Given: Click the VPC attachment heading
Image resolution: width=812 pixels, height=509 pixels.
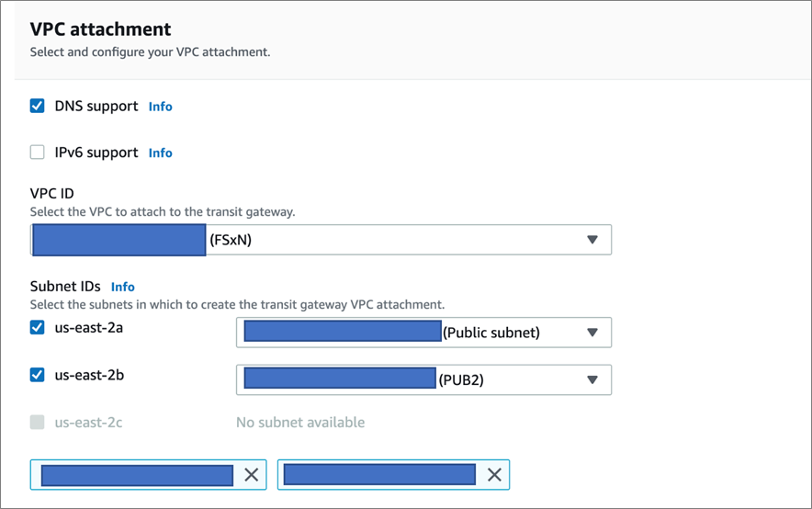Looking at the screenshot, I should pos(100,29).
